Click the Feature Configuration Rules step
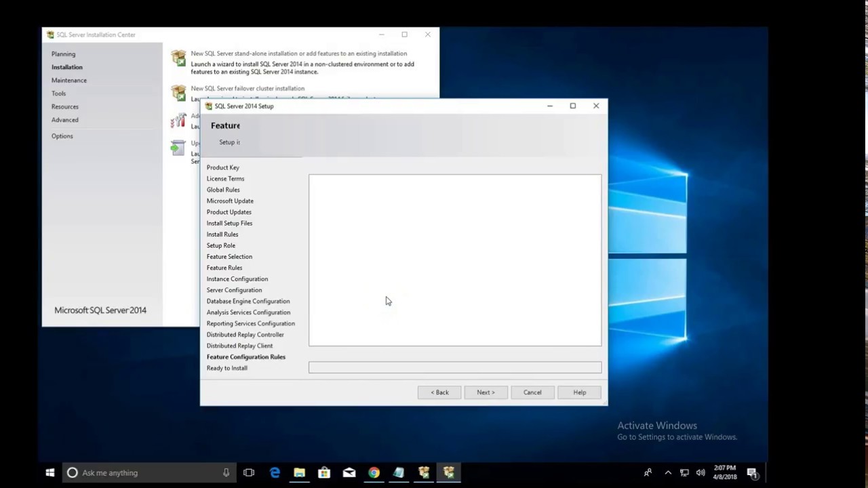 coord(246,357)
